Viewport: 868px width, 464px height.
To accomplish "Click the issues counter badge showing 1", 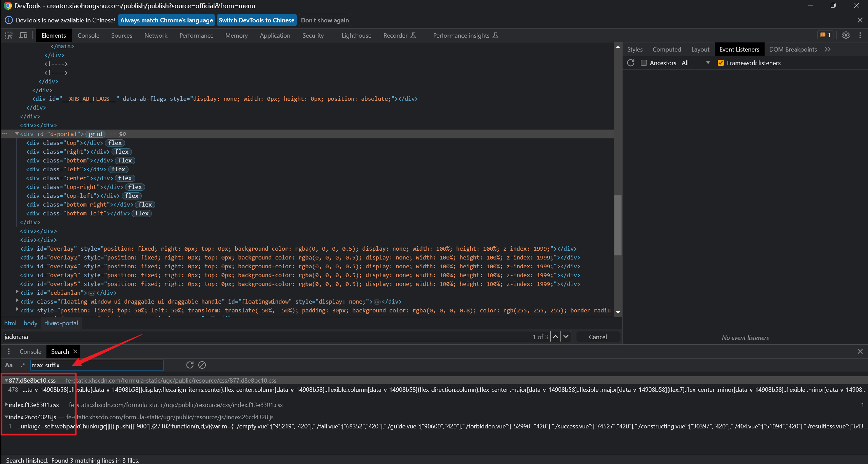I will pyautogui.click(x=825, y=35).
